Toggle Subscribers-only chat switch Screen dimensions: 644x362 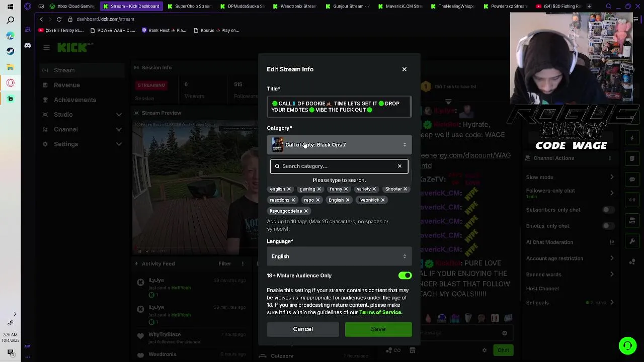point(608,210)
